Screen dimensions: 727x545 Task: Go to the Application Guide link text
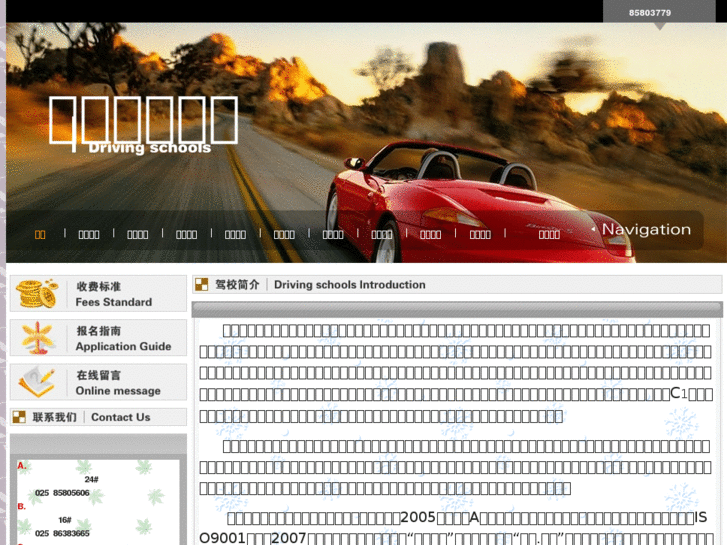click(123, 346)
